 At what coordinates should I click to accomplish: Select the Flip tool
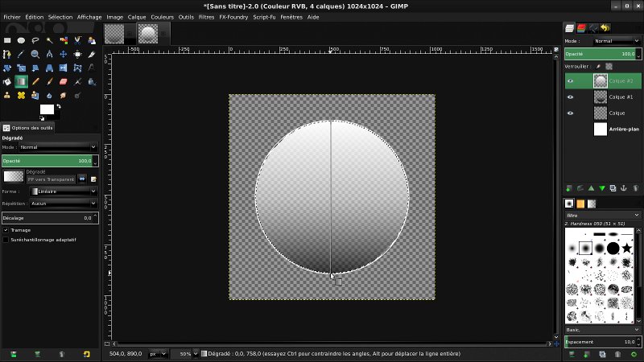[64, 68]
